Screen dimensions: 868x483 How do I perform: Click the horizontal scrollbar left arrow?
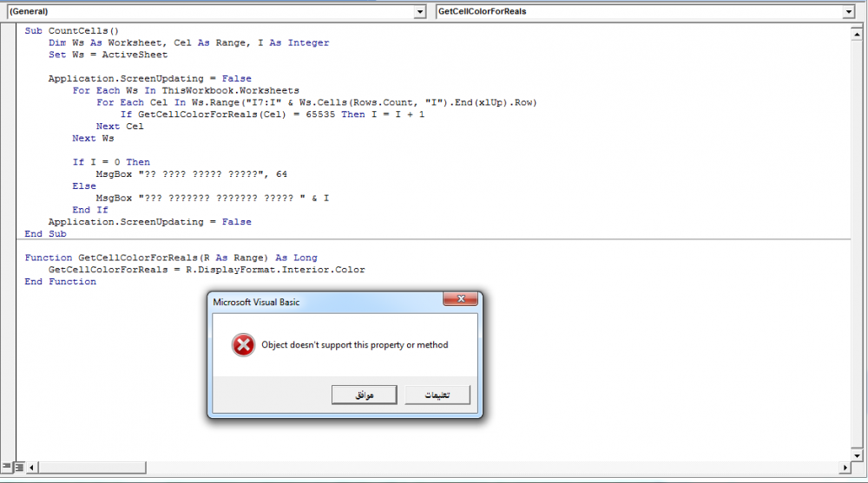(31, 467)
